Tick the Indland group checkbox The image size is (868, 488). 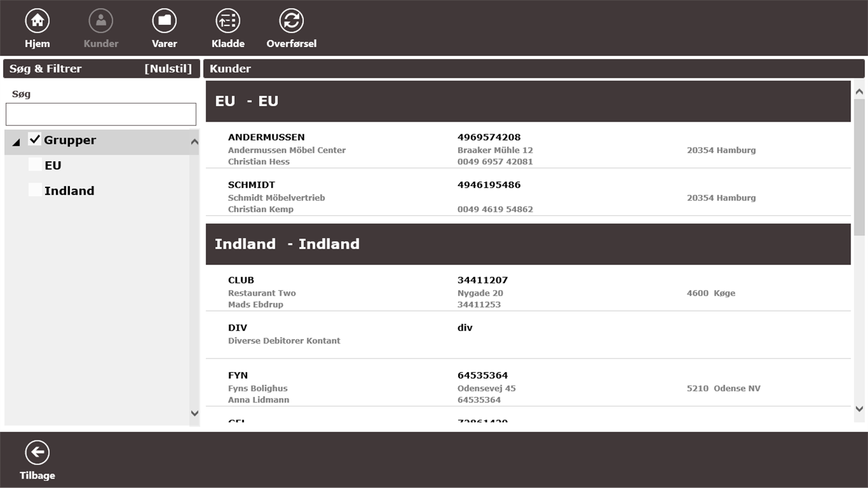pyautogui.click(x=35, y=190)
